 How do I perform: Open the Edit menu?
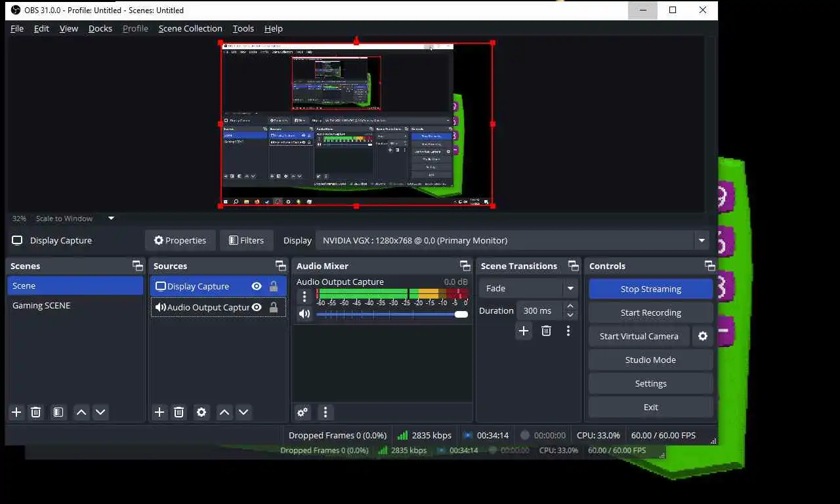[x=41, y=28]
